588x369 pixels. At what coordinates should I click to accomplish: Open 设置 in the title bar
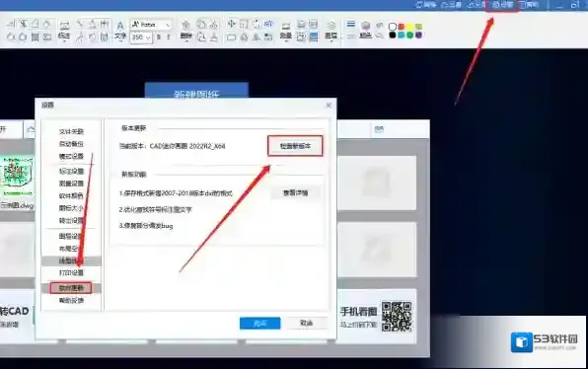pyautogui.click(x=502, y=5)
